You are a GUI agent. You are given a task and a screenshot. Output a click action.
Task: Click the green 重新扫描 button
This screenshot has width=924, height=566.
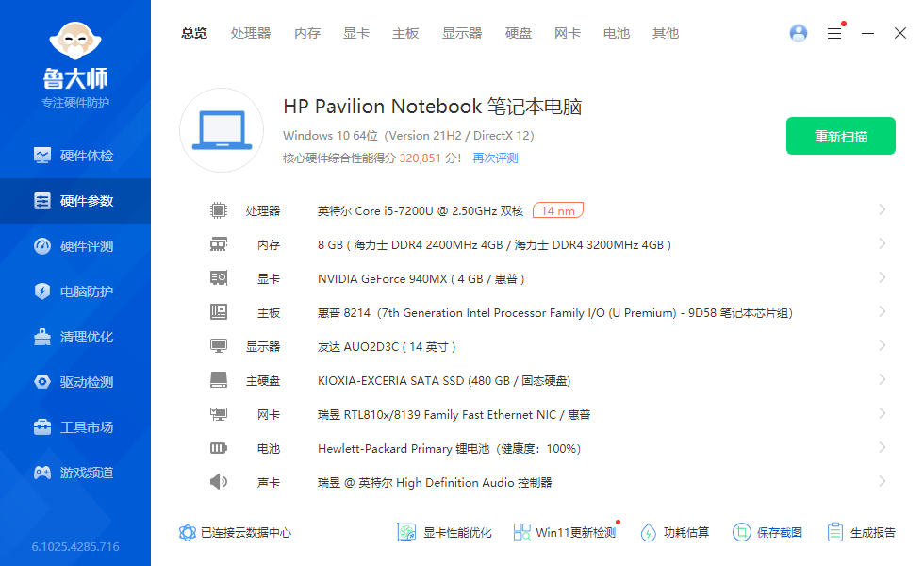click(841, 136)
